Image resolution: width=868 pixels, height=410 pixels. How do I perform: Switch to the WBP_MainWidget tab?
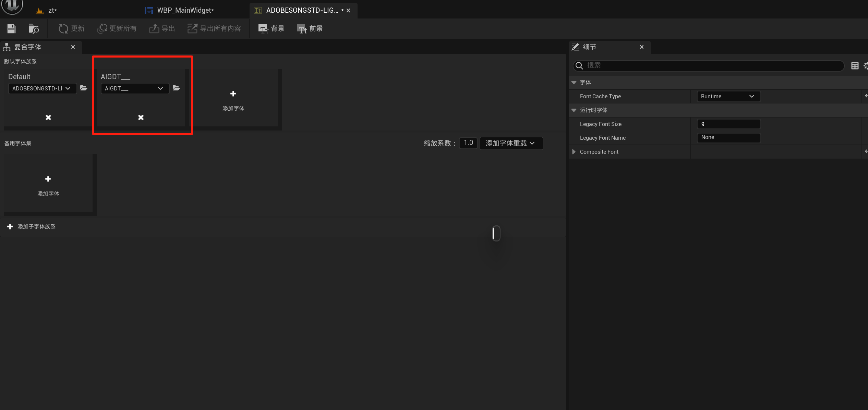(x=185, y=10)
